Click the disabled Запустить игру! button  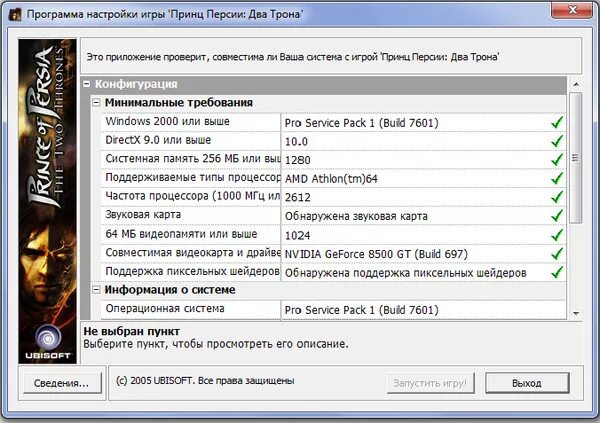click(430, 383)
